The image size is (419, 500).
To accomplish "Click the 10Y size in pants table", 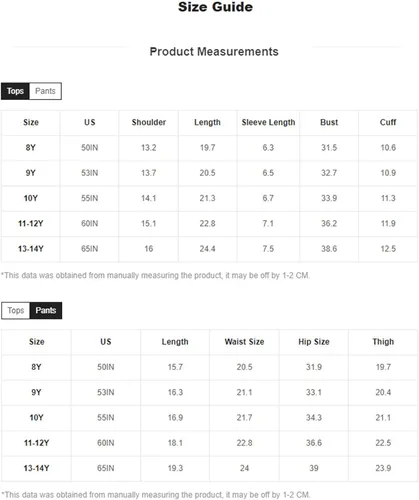I will point(36,418).
